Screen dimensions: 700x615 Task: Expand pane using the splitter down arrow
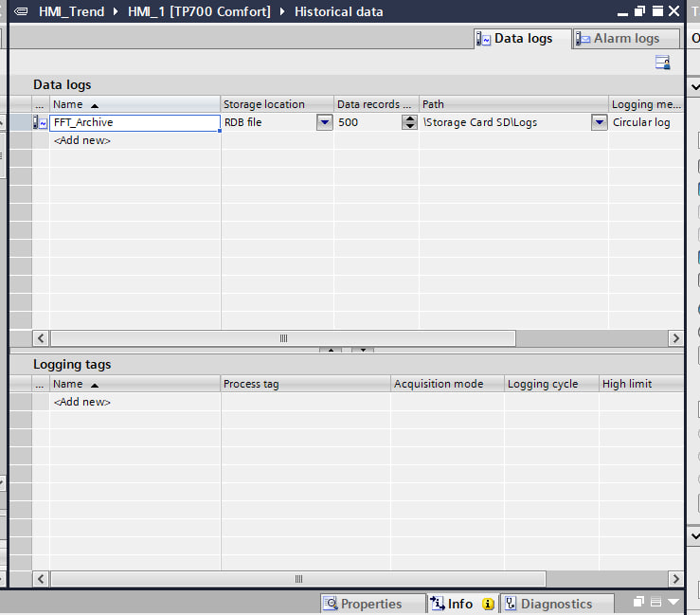(x=363, y=351)
